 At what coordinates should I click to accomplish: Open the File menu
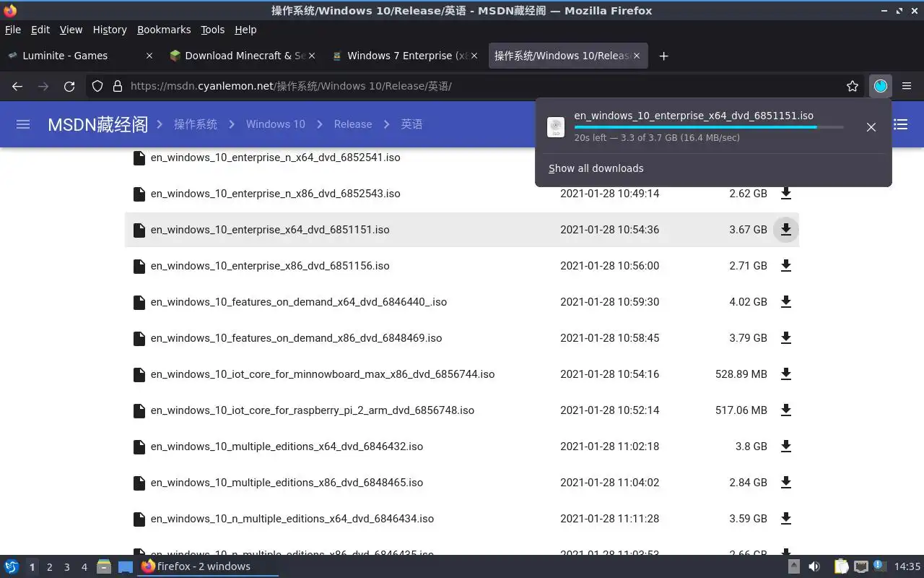13,30
